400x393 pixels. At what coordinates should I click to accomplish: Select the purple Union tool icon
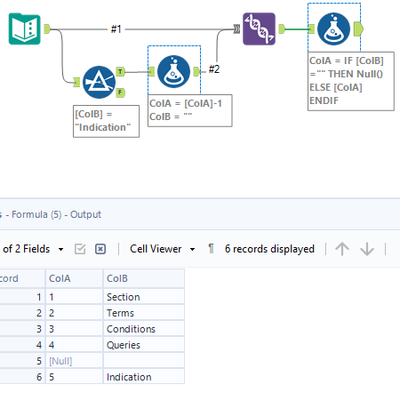(x=259, y=29)
